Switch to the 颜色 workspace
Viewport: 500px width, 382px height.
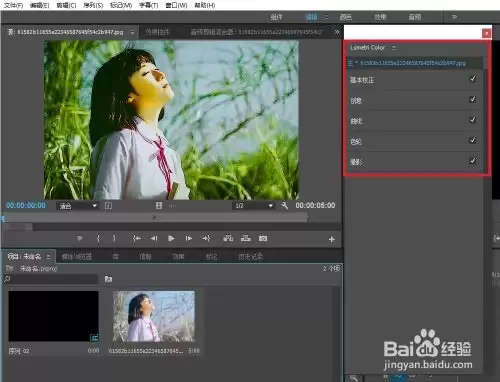click(346, 17)
